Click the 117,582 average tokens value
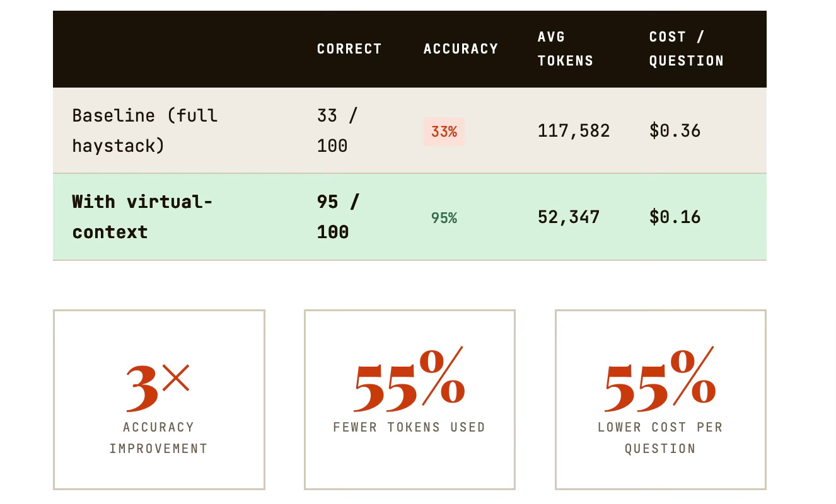This screenshot has height=504, width=836. click(x=574, y=130)
